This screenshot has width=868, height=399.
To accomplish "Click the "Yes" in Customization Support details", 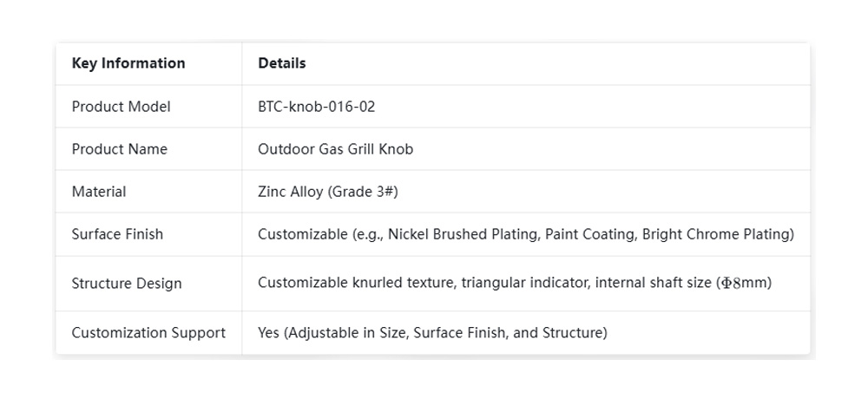I will click(x=269, y=333).
